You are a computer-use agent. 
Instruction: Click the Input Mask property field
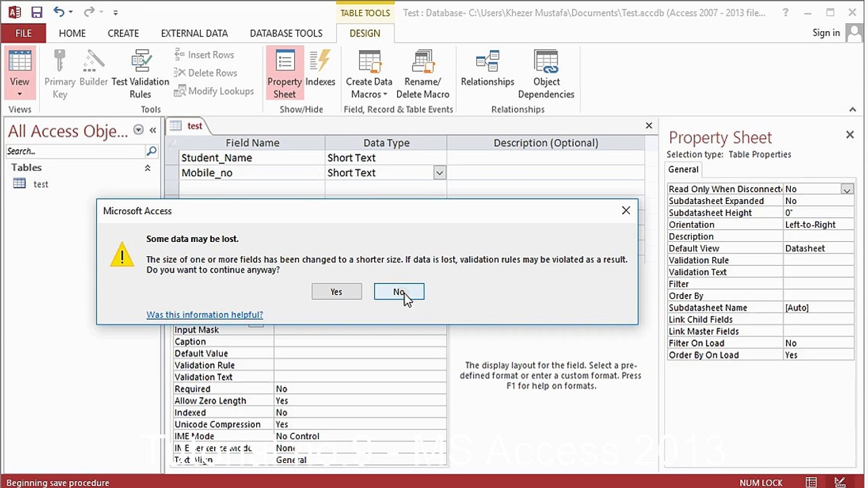tap(360, 330)
